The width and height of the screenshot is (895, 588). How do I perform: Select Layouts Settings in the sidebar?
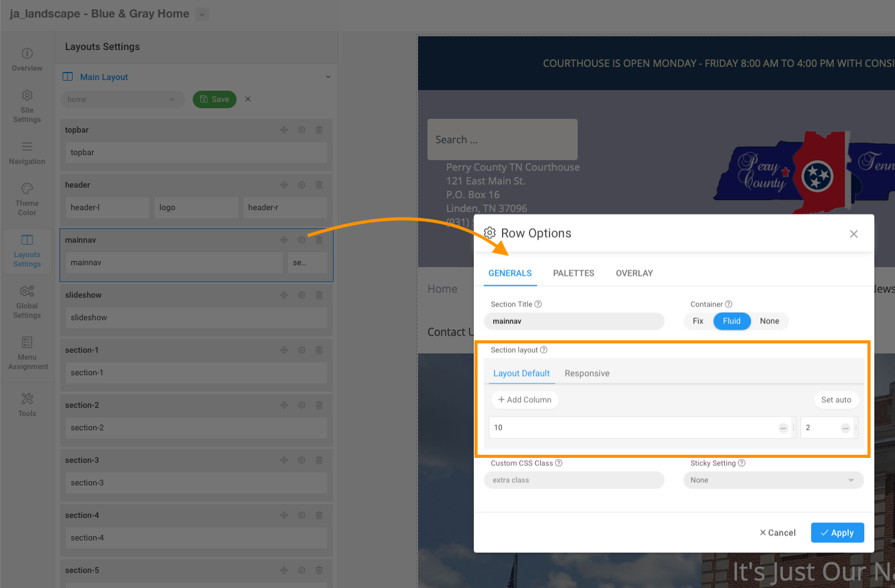(x=27, y=250)
